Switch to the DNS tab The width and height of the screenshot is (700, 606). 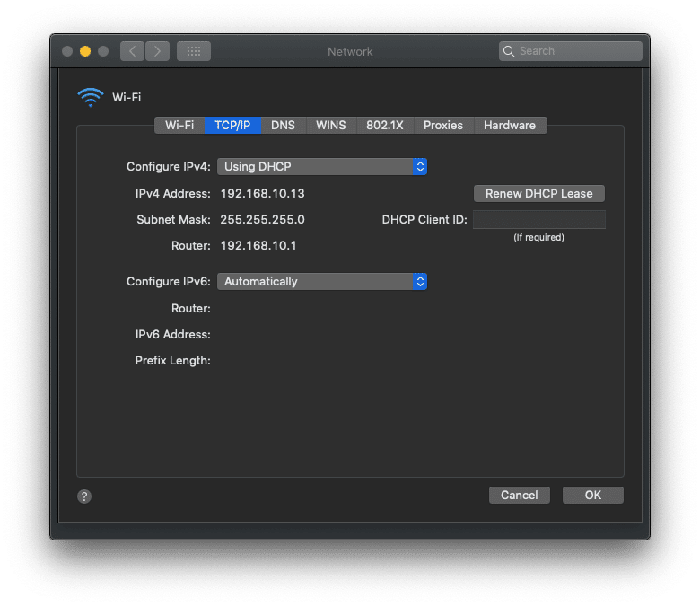pyautogui.click(x=283, y=125)
